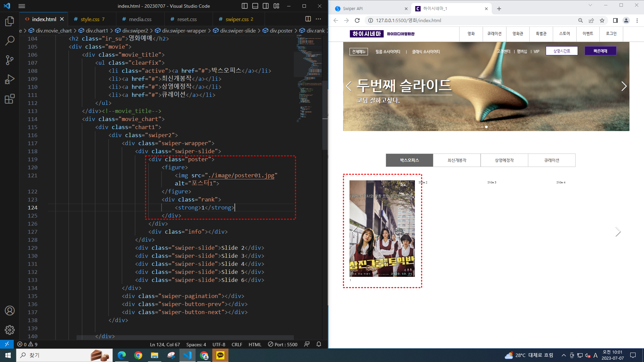This screenshot has height=362, width=644.
Task: Click the Split Editor Right icon
Action: (x=308, y=19)
